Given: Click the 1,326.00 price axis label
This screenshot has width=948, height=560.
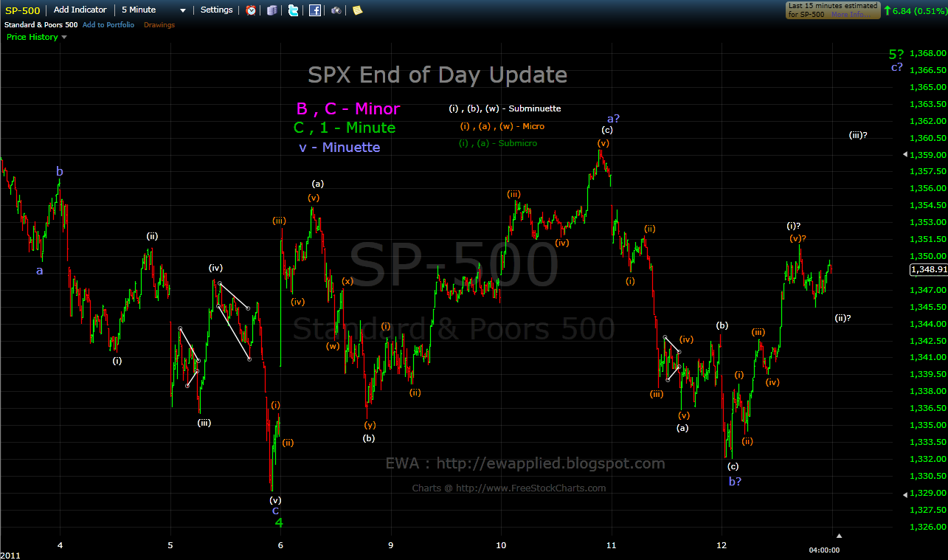Looking at the screenshot, I should (928, 527).
